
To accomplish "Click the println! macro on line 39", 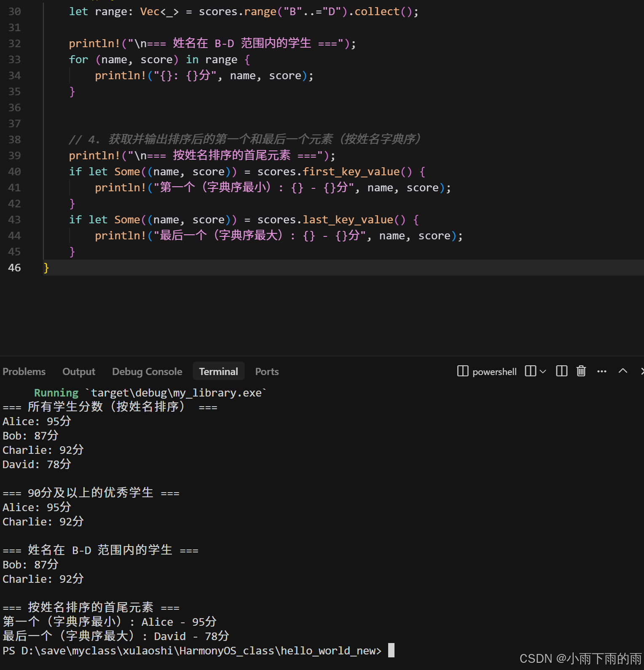I will pos(94,155).
